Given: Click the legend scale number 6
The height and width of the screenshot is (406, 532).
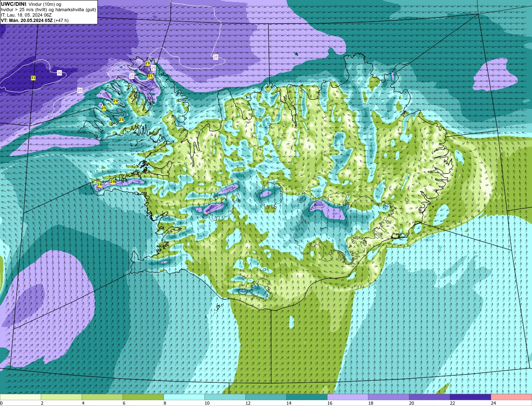Looking at the screenshot, I should point(124,403).
